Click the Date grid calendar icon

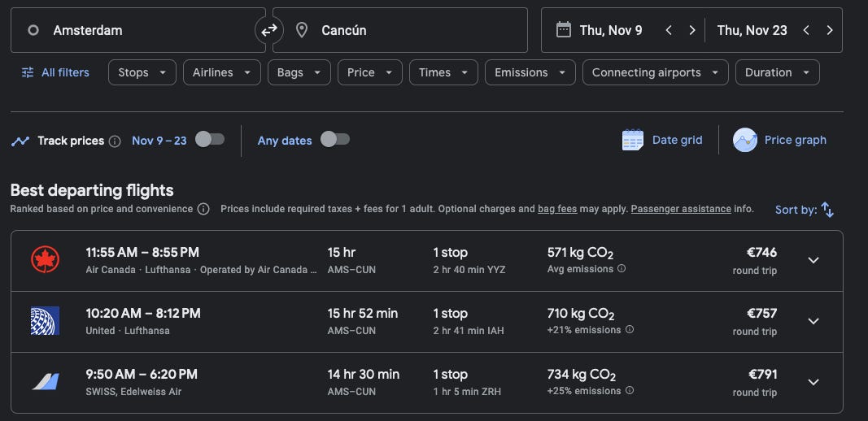(632, 140)
